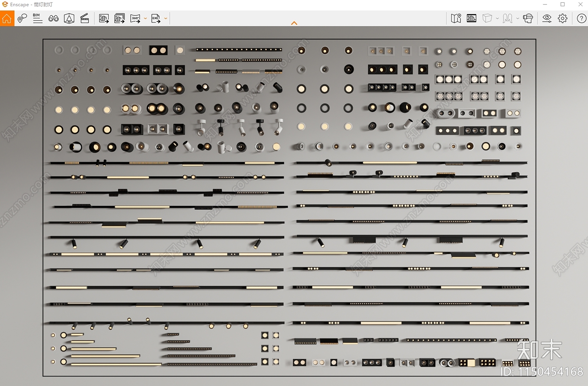Screen dimensions: 588x386
Task: Toggle the BIM info panel
Action: pyautogui.click(x=37, y=18)
